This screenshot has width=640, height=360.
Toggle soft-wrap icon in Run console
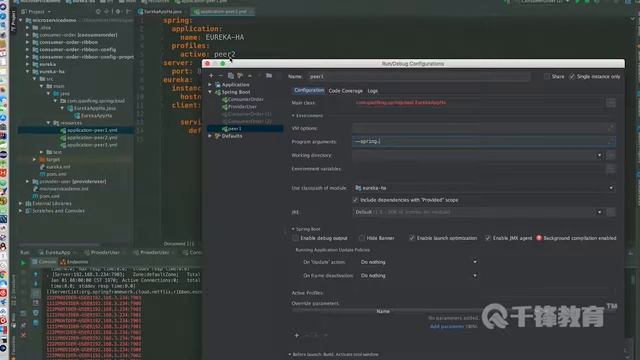click(36, 293)
